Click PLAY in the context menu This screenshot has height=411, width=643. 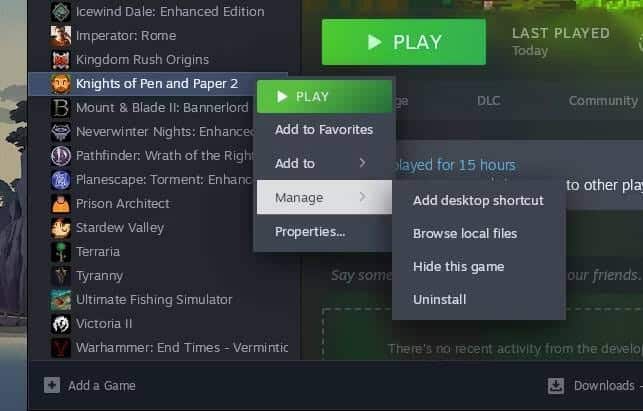(324, 96)
